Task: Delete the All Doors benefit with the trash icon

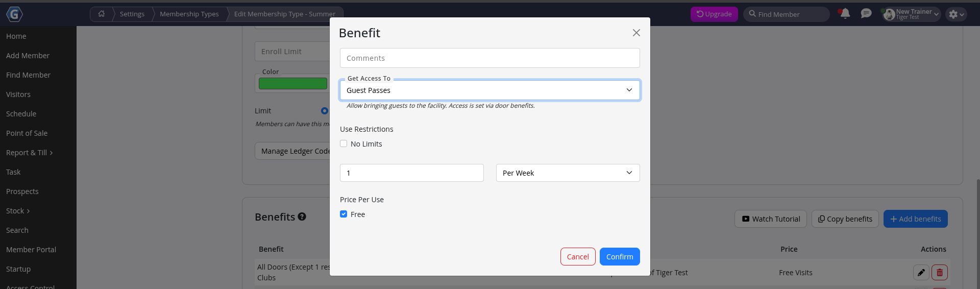Action: pyautogui.click(x=940, y=273)
